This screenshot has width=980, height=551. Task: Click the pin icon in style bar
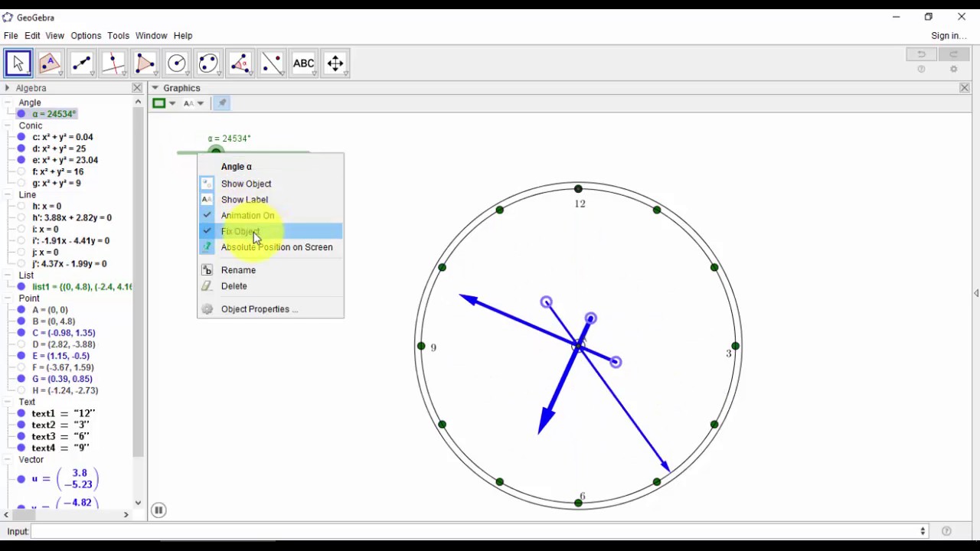click(221, 103)
